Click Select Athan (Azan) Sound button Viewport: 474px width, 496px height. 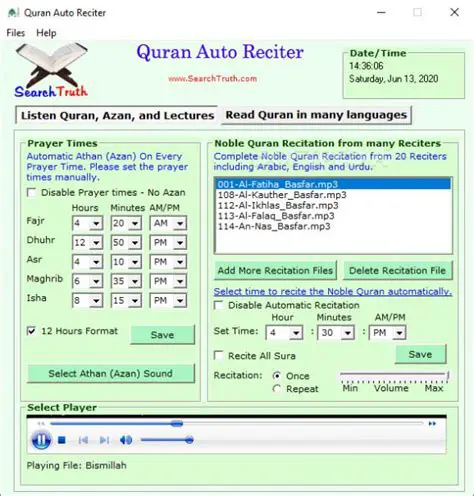tap(110, 373)
